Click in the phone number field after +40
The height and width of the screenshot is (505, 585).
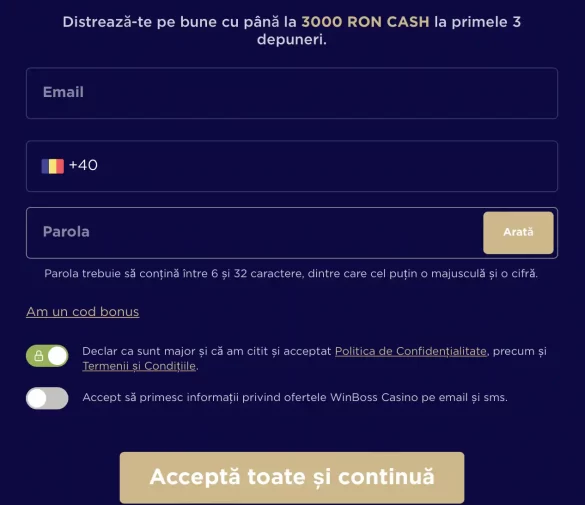pyautogui.click(x=326, y=166)
